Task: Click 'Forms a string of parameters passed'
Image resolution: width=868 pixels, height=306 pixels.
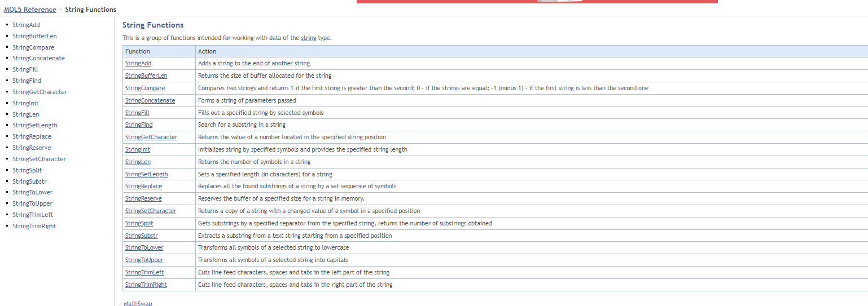Action: coord(247,100)
